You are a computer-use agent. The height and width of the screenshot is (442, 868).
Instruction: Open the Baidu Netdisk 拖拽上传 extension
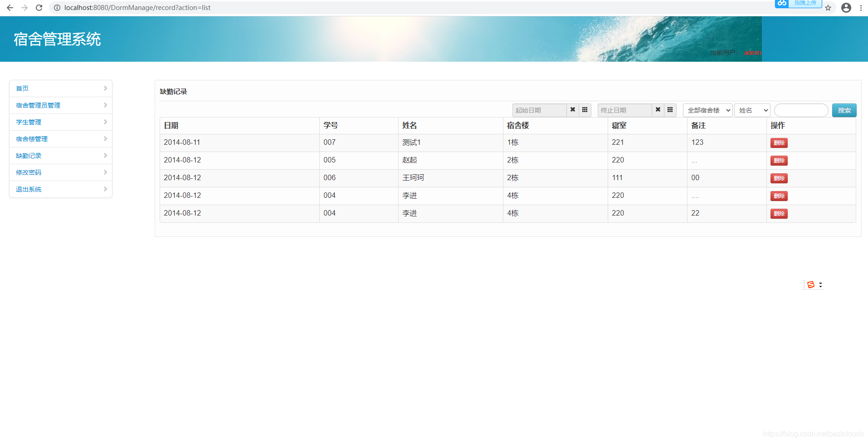pos(798,4)
